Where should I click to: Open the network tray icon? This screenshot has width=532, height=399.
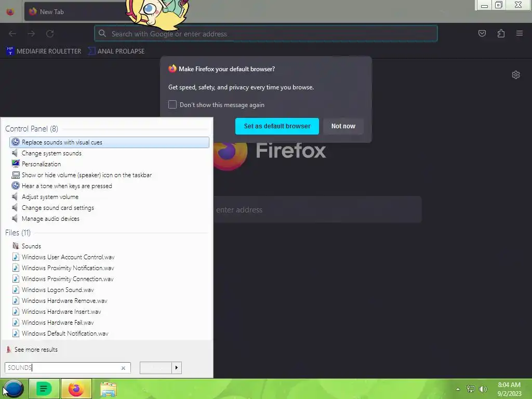pos(471,389)
